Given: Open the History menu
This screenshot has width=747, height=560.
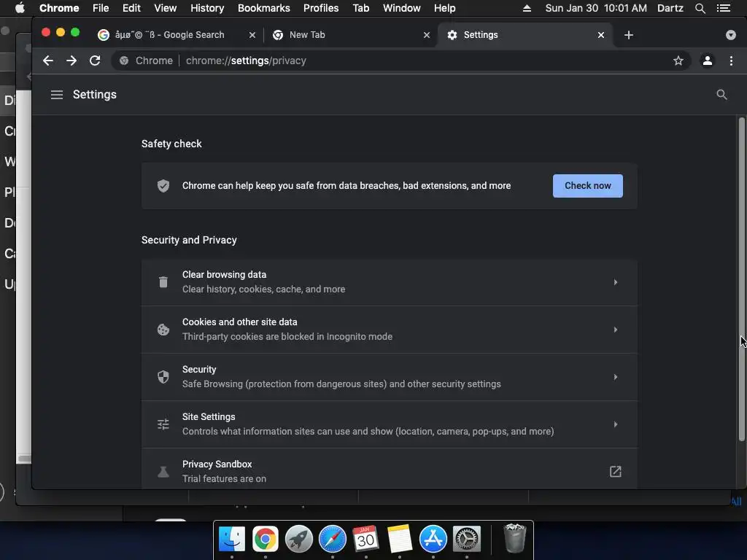Looking at the screenshot, I should point(207,8).
